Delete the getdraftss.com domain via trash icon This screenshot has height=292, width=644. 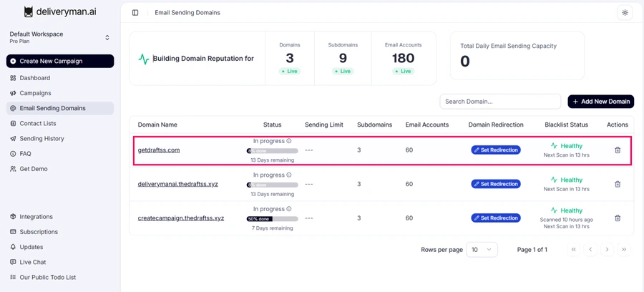pos(618,150)
